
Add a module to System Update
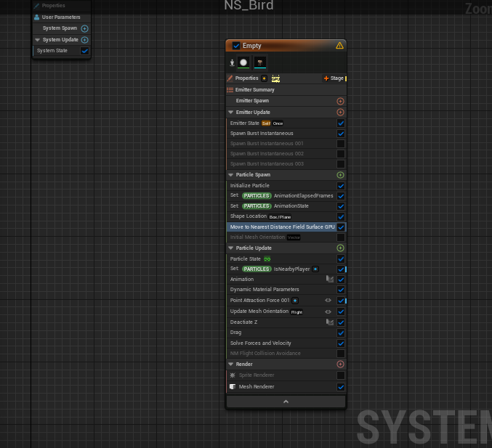84,40
